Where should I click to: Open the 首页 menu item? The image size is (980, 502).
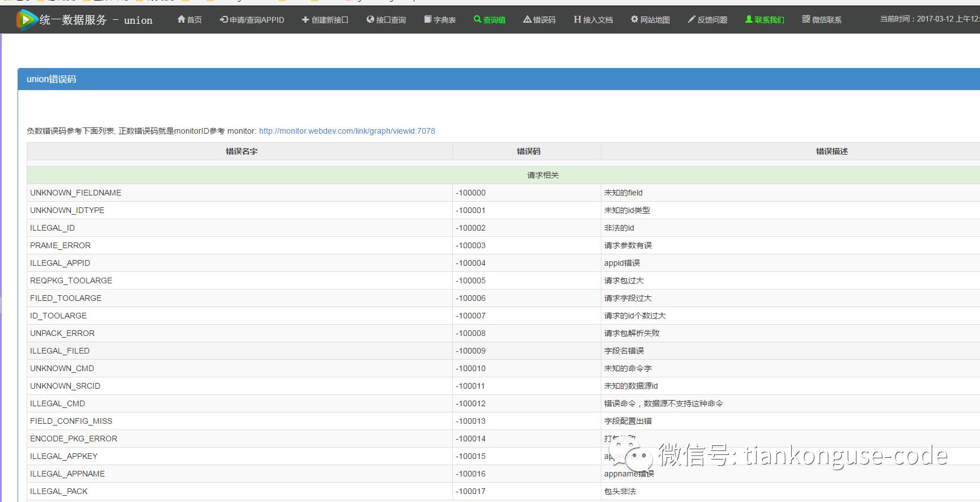pyautogui.click(x=189, y=20)
